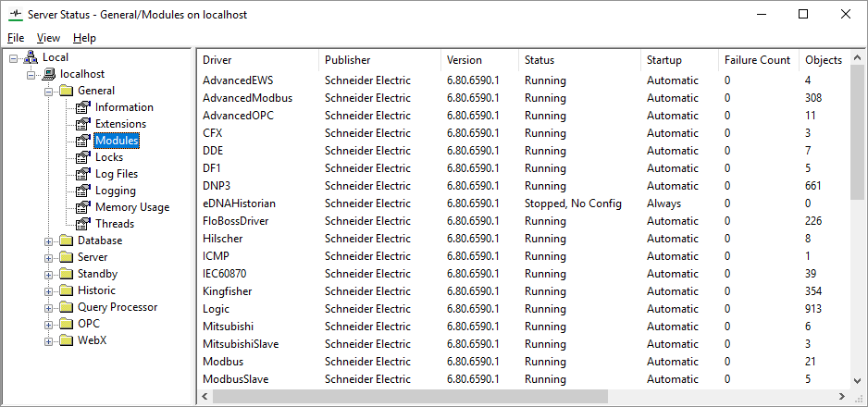Screen dimensions: 868x407
Task: Click the horizontal scrollbar right arrow
Action: point(841,397)
